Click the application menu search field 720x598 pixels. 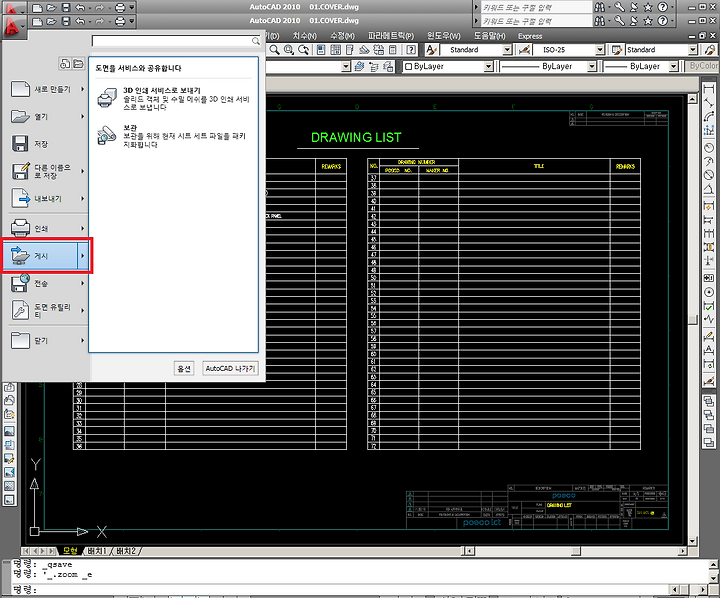tap(176, 41)
